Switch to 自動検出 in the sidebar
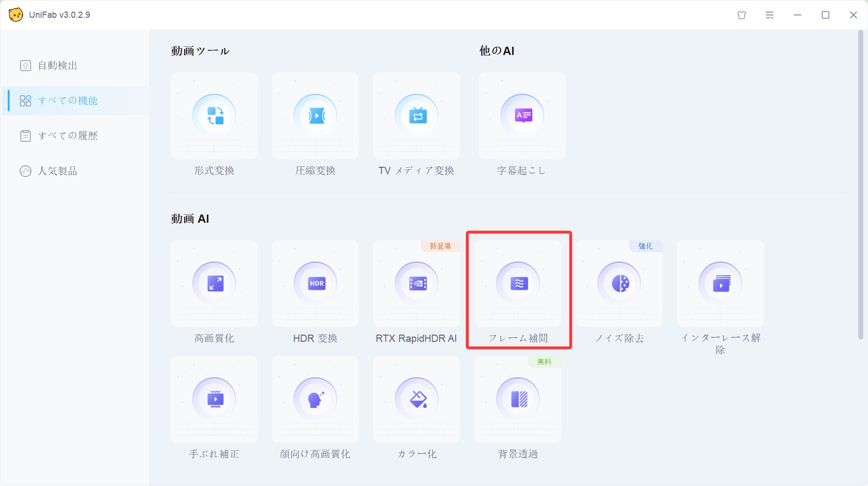This screenshot has width=868, height=486. pyautogui.click(x=58, y=66)
